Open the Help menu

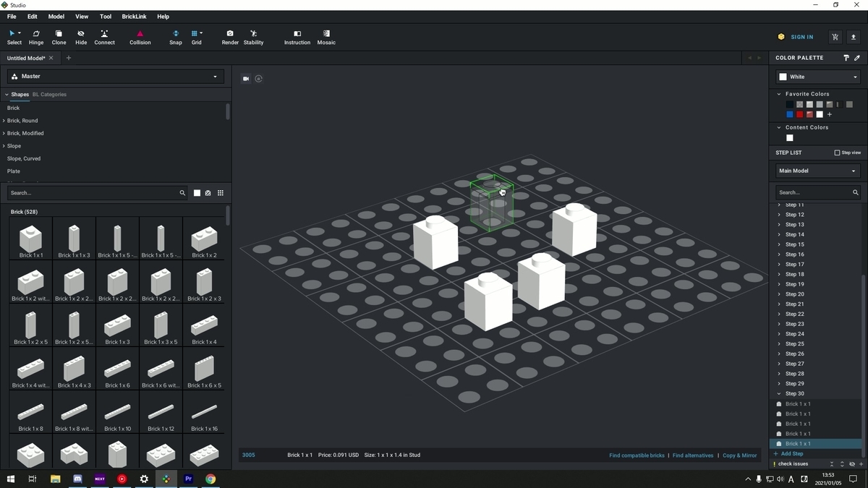163,16
